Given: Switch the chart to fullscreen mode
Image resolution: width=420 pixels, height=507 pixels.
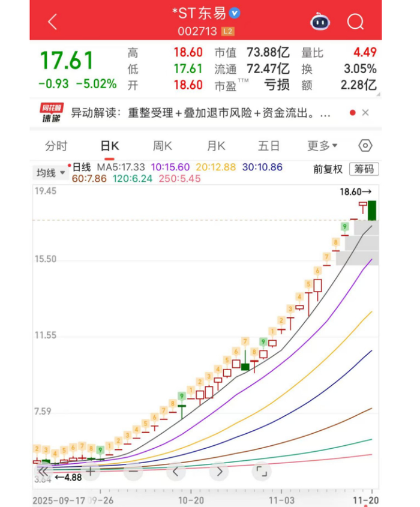Looking at the screenshot, I should (262, 472).
